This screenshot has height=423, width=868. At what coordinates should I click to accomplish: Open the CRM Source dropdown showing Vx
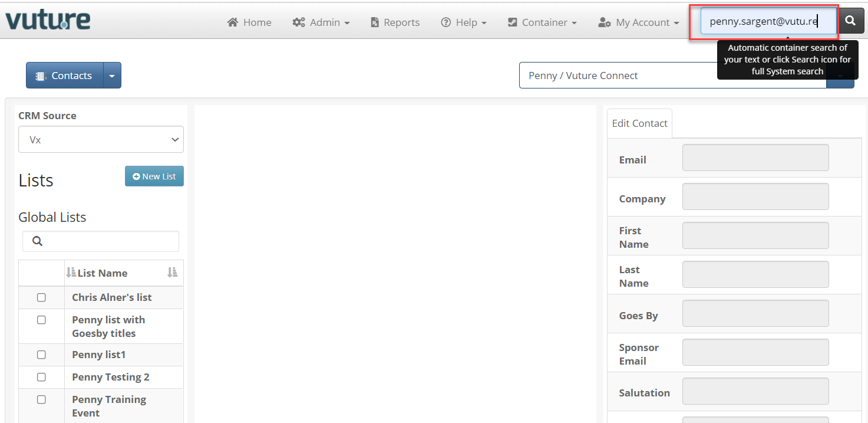[x=101, y=140]
